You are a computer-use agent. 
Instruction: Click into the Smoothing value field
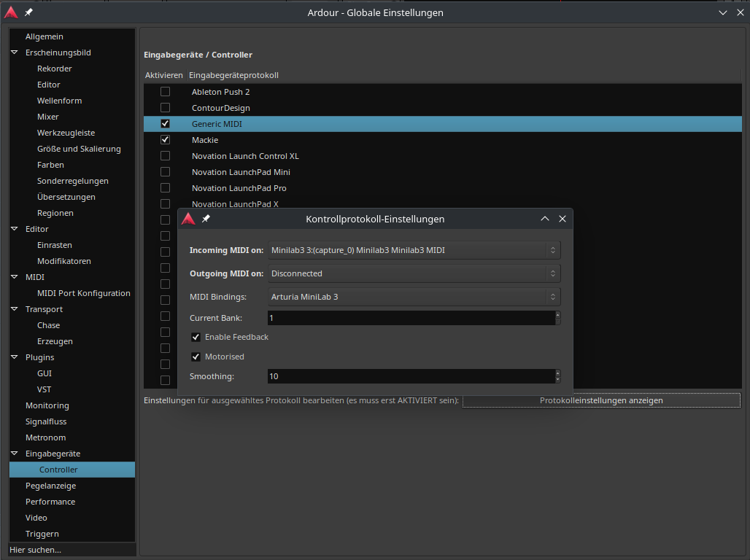click(411, 376)
